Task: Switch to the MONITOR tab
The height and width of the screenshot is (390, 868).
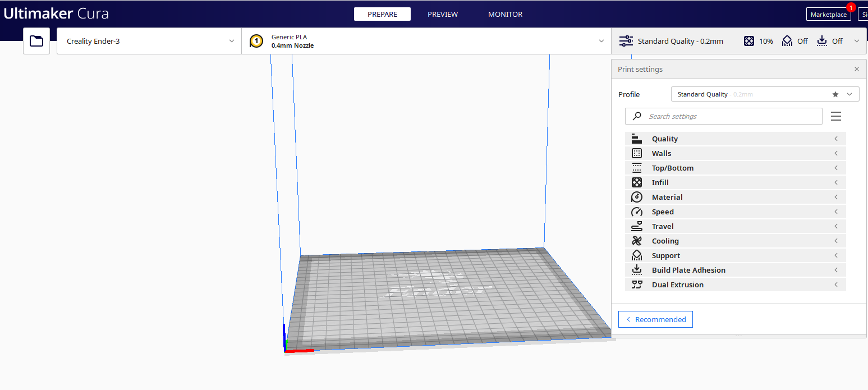Action: click(x=505, y=14)
